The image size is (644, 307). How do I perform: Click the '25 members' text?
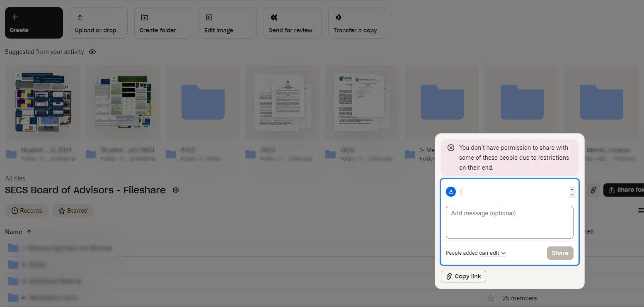coord(519,298)
